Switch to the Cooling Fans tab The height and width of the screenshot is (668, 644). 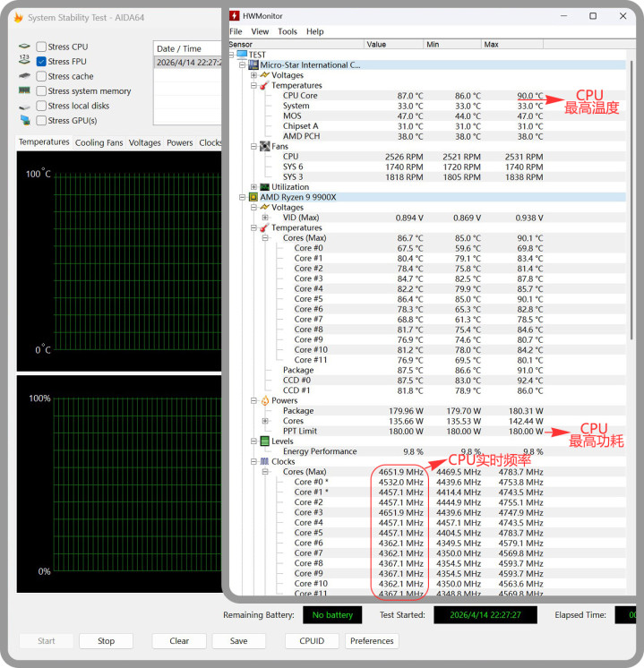coord(99,142)
